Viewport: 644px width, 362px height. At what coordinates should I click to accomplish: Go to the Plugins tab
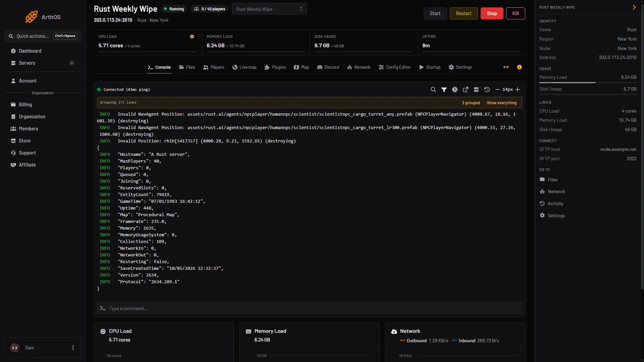click(275, 67)
